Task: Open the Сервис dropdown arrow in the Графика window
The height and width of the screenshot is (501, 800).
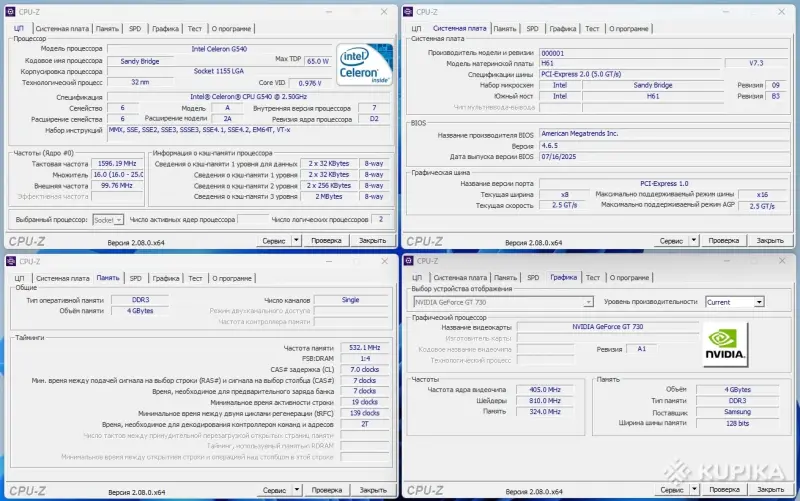Action: (694, 489)
